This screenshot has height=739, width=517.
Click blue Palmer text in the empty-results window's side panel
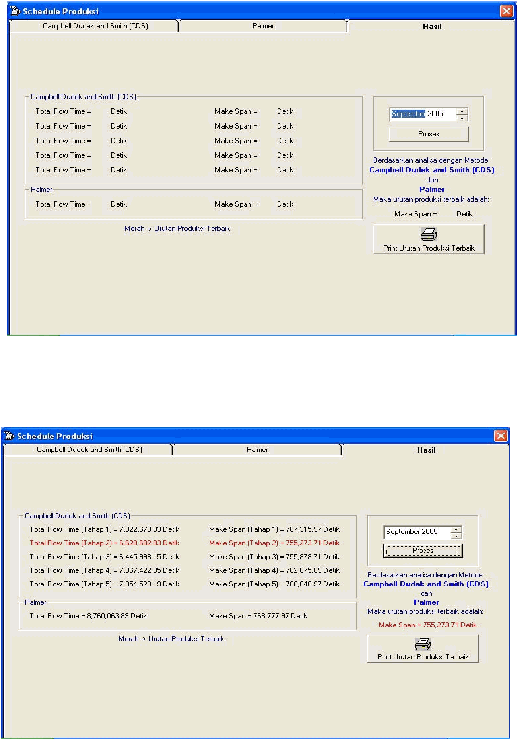pyautogui.click(x=432, y=189)
